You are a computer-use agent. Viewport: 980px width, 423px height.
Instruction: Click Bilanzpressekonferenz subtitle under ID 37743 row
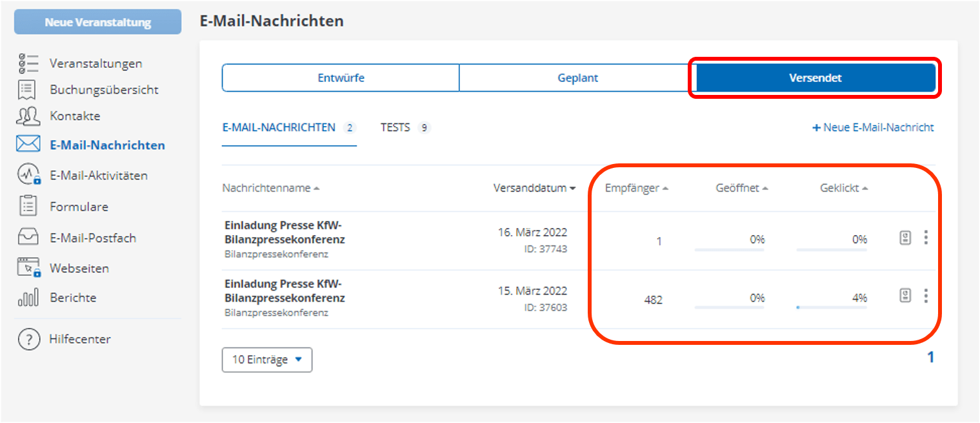coord(276,254)
